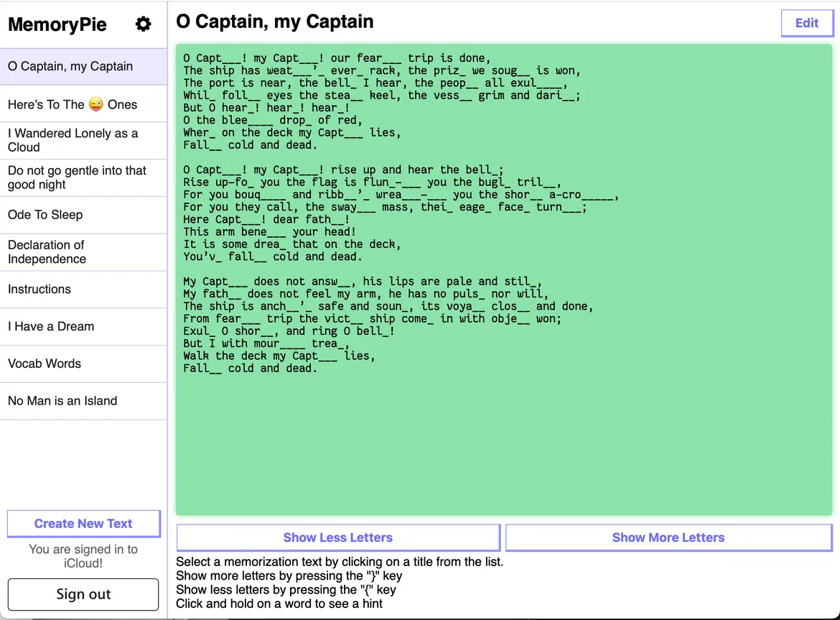This screenshot has height=620, width=840.
Task: Open "Declaration of Independence" text
Action: (x=47, y=252)
